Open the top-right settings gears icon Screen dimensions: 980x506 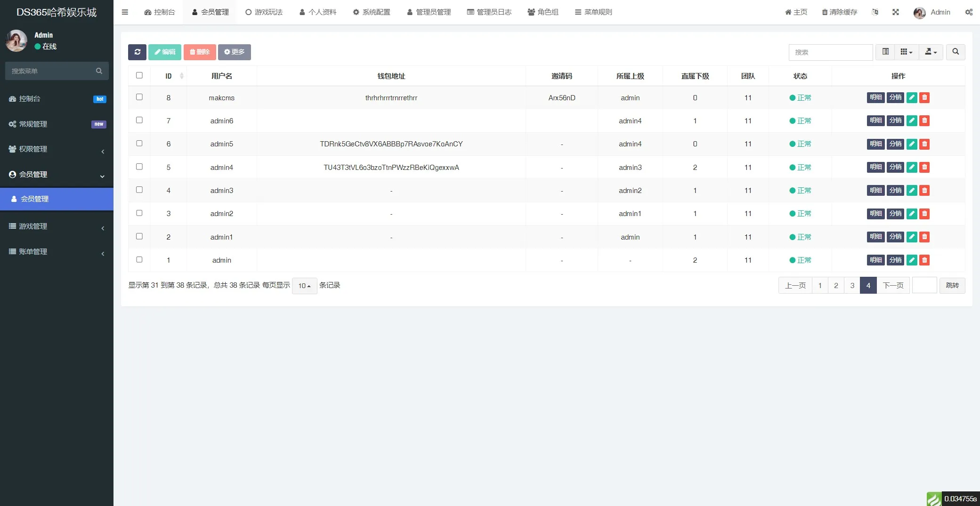point(968,12)
